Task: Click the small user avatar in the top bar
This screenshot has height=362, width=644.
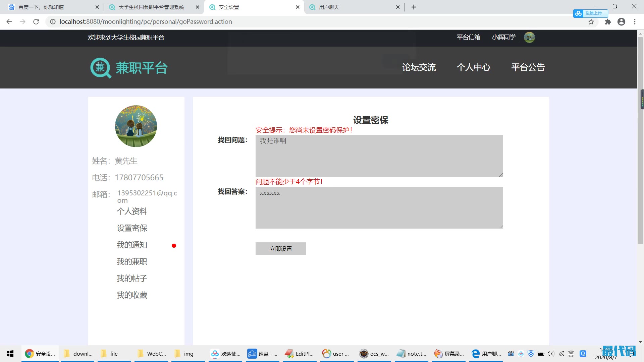Action: tap(529, 37)
